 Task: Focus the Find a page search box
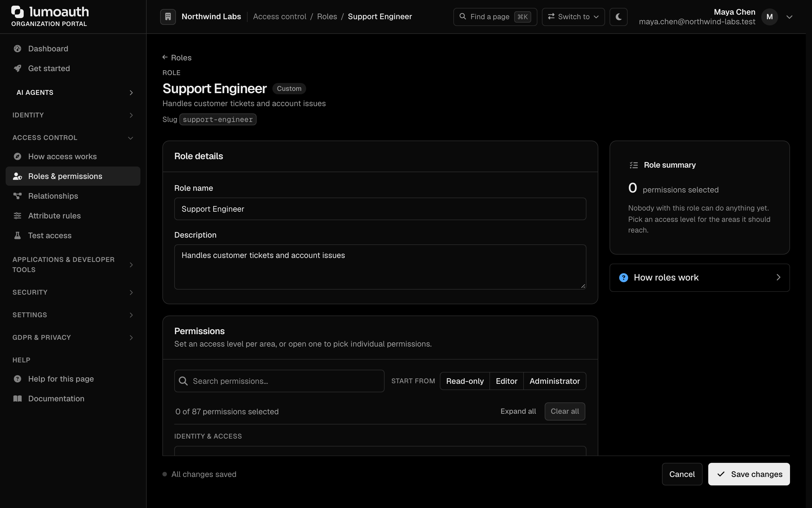click(x=495, y=17)
